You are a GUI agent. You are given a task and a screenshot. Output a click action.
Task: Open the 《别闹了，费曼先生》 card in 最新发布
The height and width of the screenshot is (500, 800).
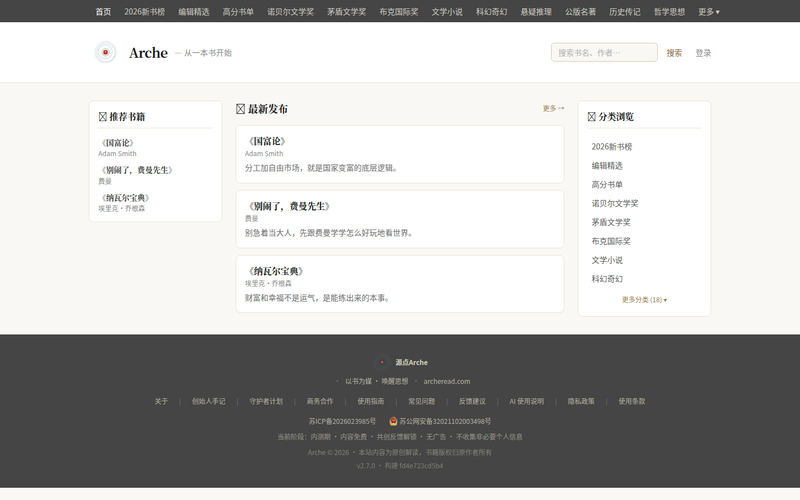(400, 219)
